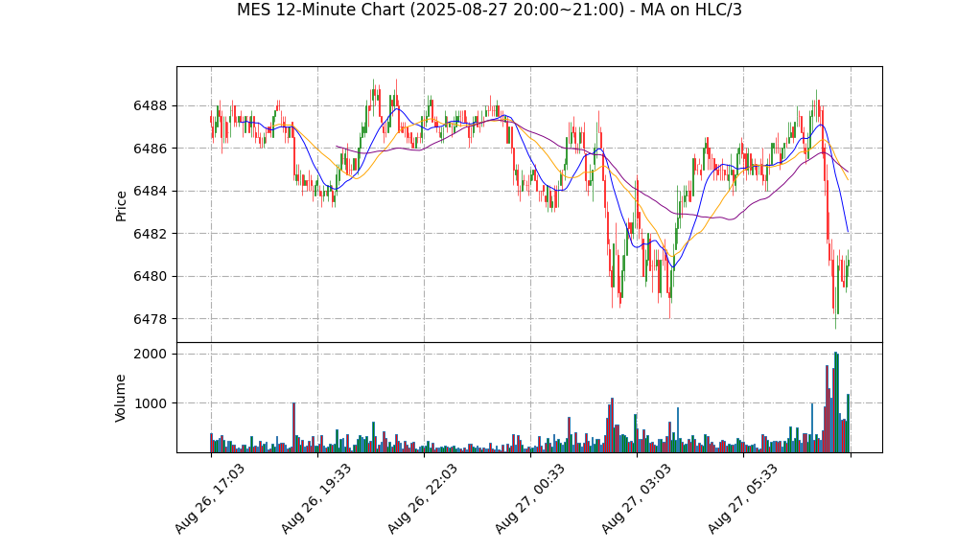Click the 2000 volume tick label
This screenshot has height=551, width=980.
(150, 354)
